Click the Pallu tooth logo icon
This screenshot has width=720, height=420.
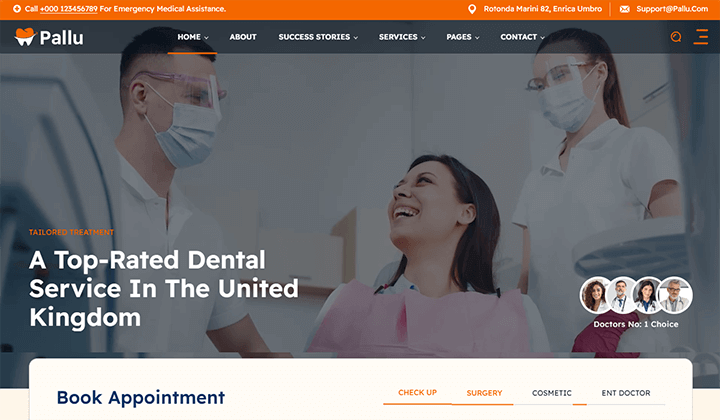(x=25, y=37)
